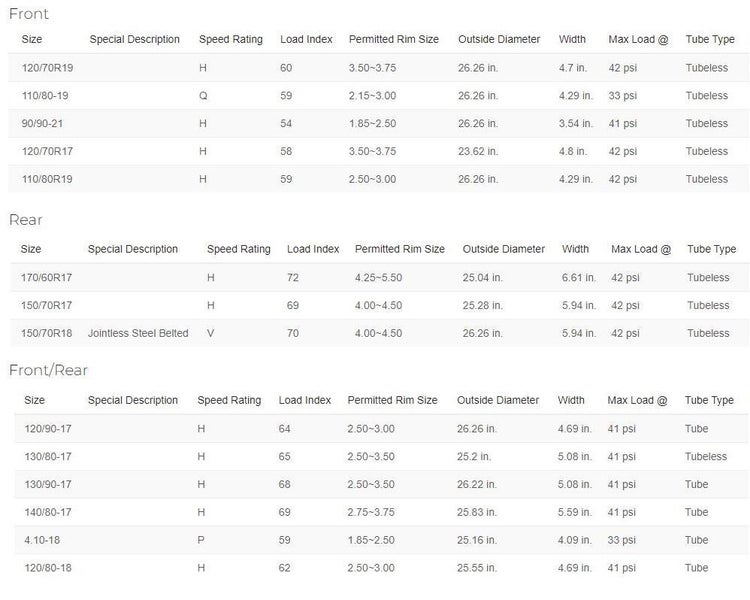Click the 90/90-21 size entry

point(42,124)
